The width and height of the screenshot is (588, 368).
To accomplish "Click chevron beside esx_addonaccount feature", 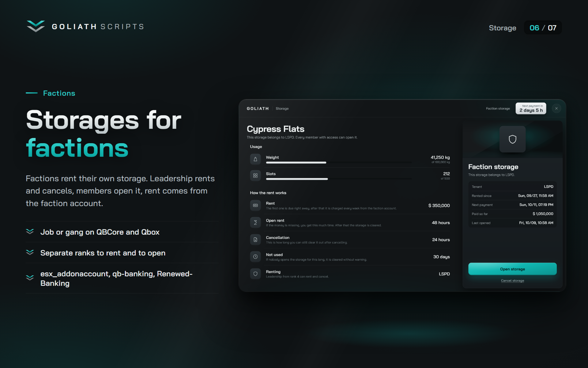I will tap(30, 278).
